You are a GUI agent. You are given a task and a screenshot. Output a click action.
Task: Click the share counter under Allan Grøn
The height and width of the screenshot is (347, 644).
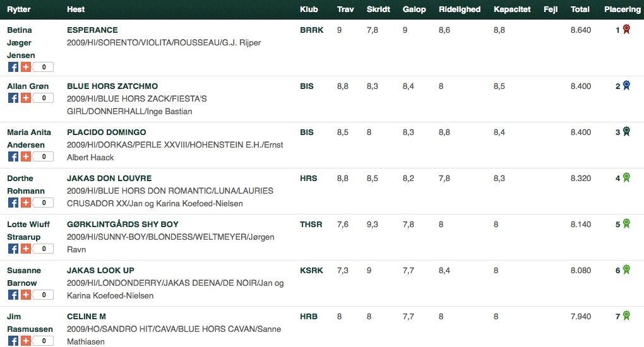(x=43, y=98)
